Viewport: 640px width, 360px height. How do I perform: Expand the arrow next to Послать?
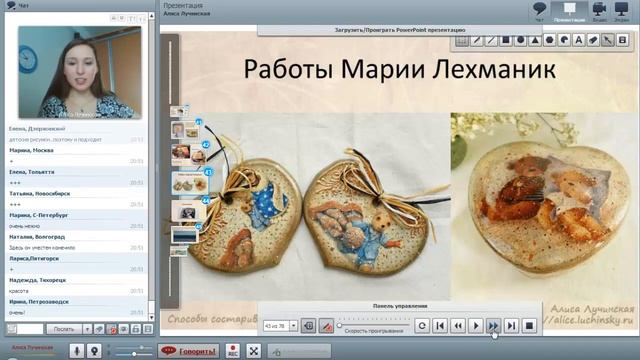[87, 329]
